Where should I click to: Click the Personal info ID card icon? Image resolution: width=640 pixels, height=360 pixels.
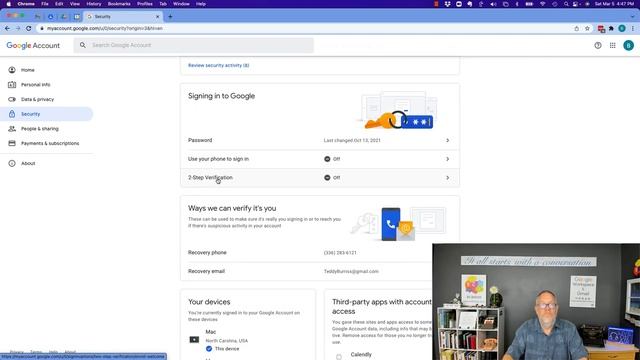pyautogui.click(x=12, y=84)
